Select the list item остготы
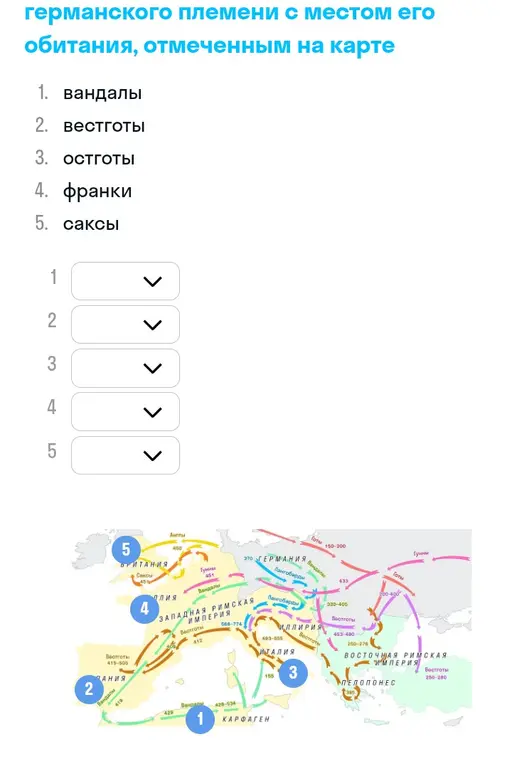 99,158
